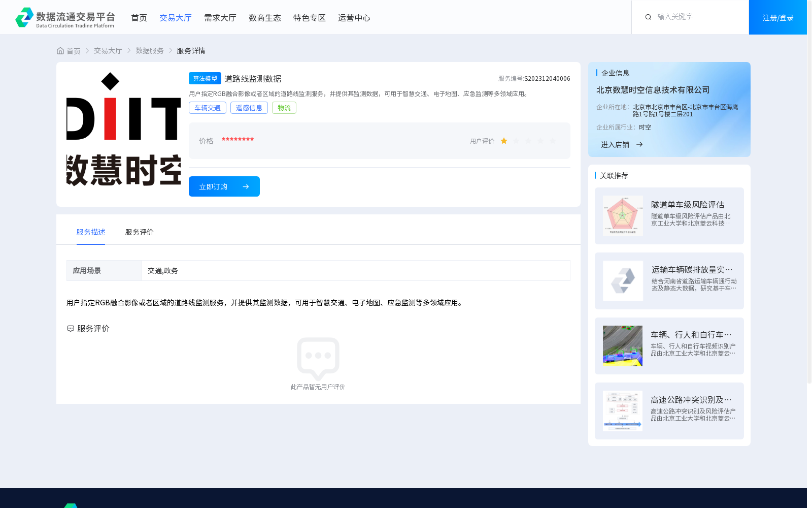Viewport: 812px width, 508px height.
Task: Click the 服务评价 comment bubble icon
Action: click(71, 329)
